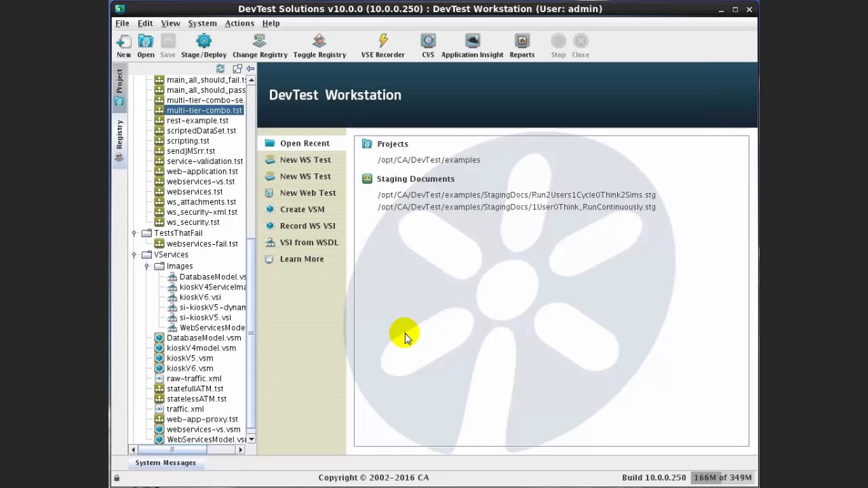Viewport: 868px width, 488px height.
Task: Select rest-example.tst in the tree
Action: point(197,121)
